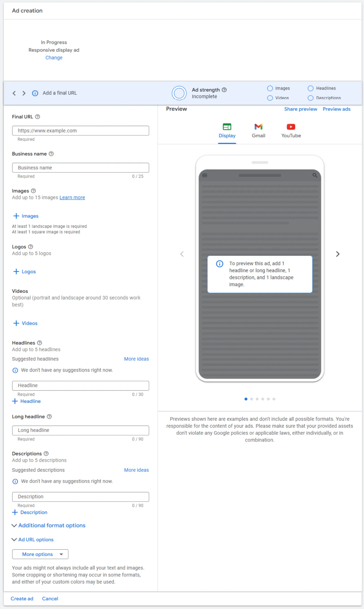Add images with plus Images button

coord(26,216)
